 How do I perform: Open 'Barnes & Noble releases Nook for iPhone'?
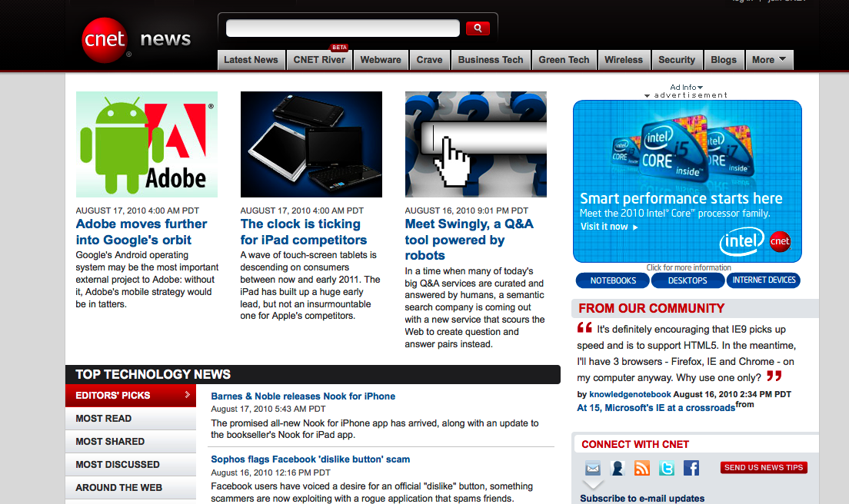[x=303, y=396]
